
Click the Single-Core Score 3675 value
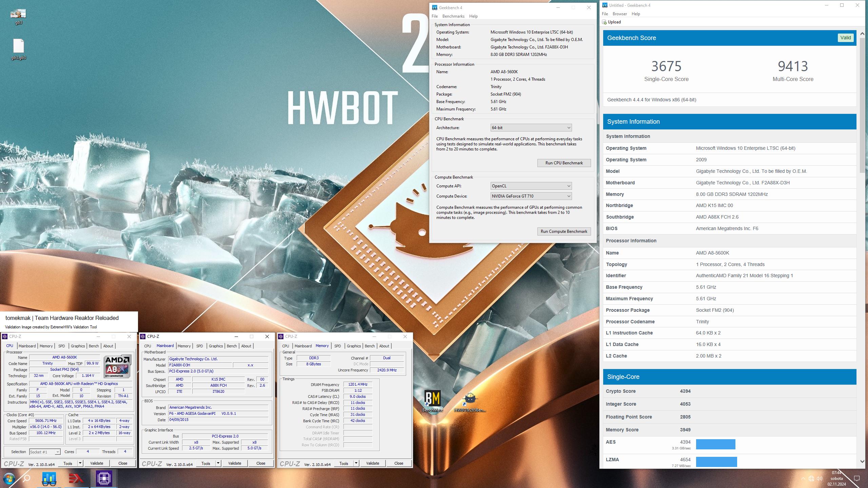666,66
